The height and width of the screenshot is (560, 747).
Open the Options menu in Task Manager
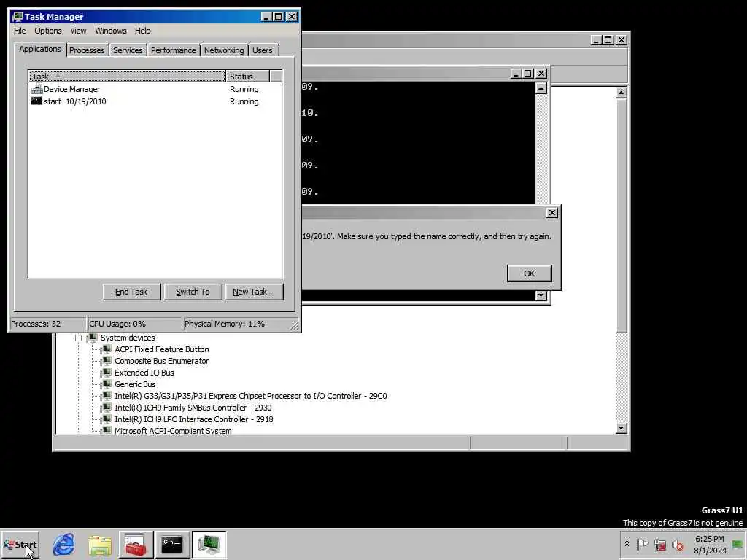point(47,31)
